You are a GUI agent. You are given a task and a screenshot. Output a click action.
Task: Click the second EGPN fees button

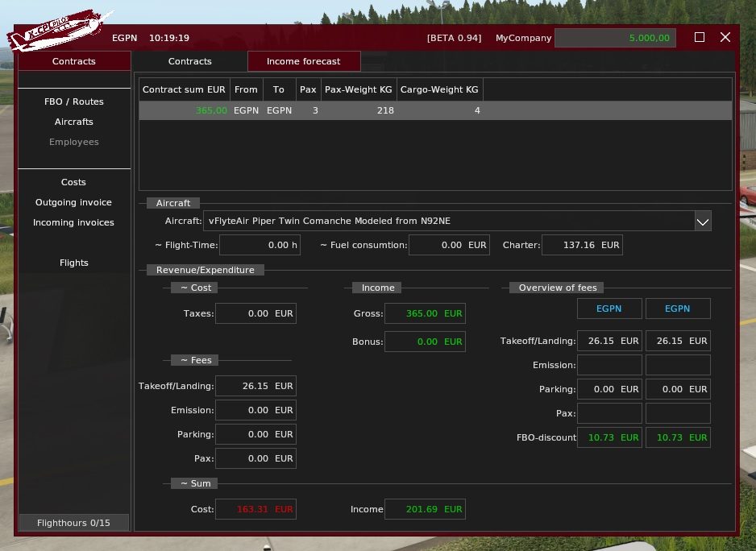[x=678, y=309]
